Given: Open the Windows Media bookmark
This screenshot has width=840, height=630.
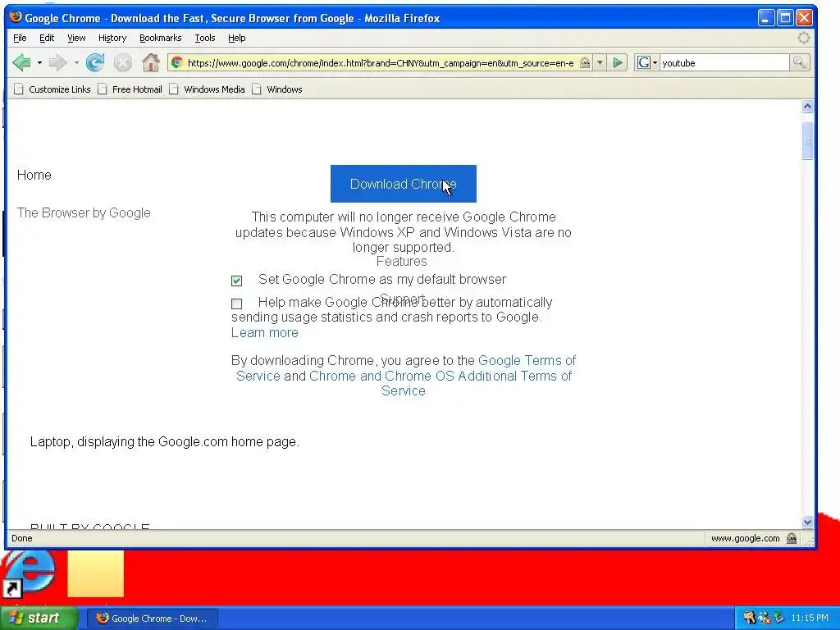Looking at the screenshot, I should (x=207, y=89).
